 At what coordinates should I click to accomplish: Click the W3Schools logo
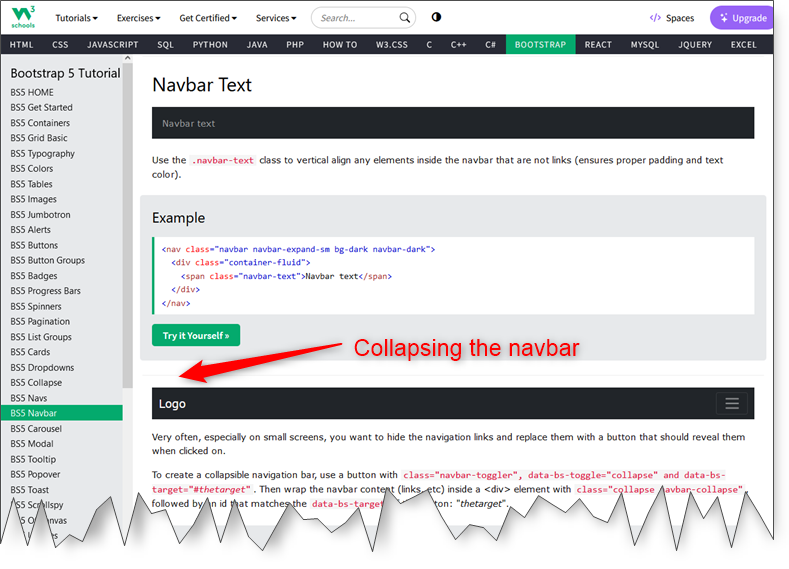[x=22, y=17]
